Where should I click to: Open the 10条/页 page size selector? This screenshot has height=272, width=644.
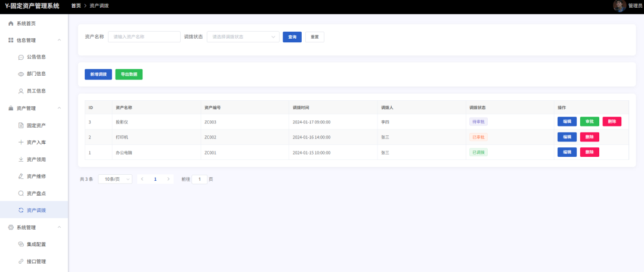tap(114, 179)
